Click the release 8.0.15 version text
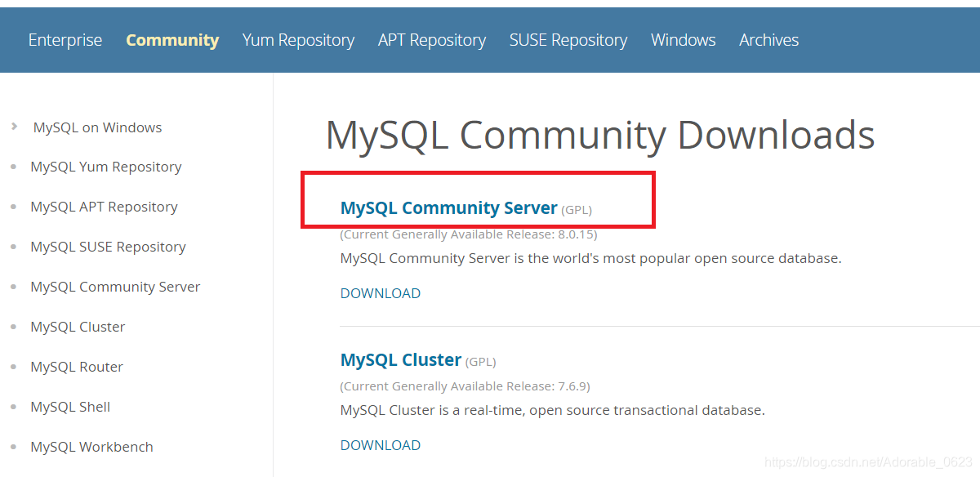 click(x=469, y=234)
